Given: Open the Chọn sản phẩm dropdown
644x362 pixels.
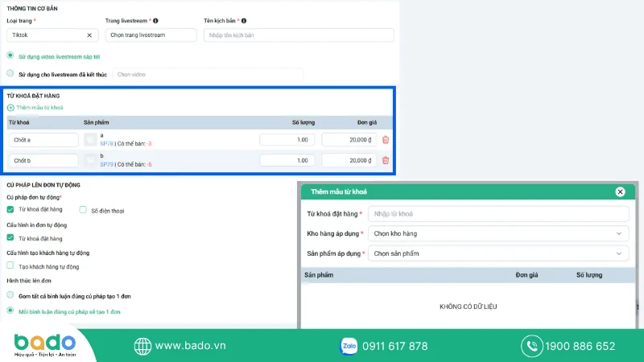Looking at the screenshot, I should 498,253.
